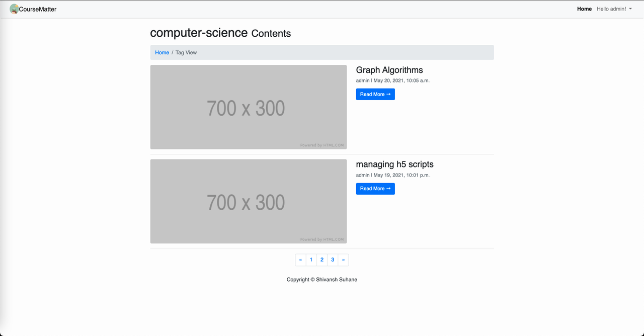This screenshot has width=644, height=336.
Task: Read More for Graph Algorithms
Action: coord(375,94)
